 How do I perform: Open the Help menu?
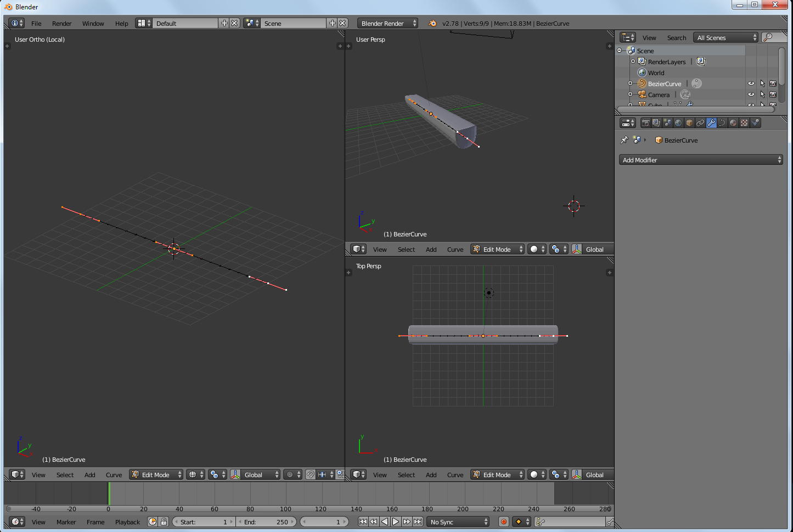[x=121, y=23]
